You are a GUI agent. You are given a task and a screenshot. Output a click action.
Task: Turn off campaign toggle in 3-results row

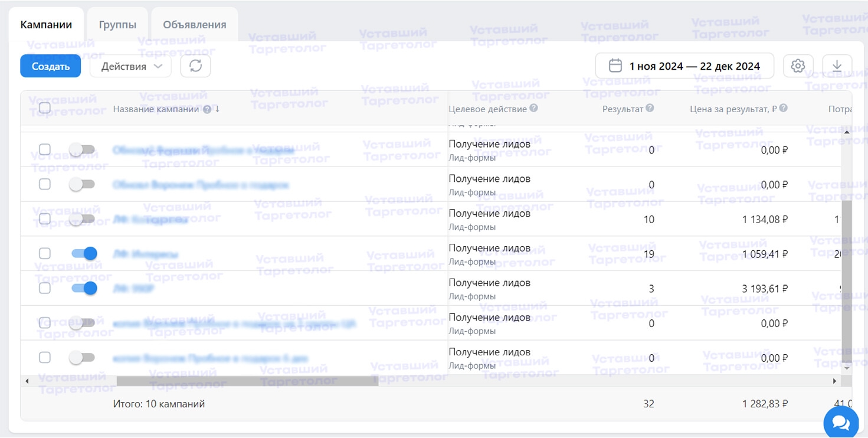pos(84,289)
